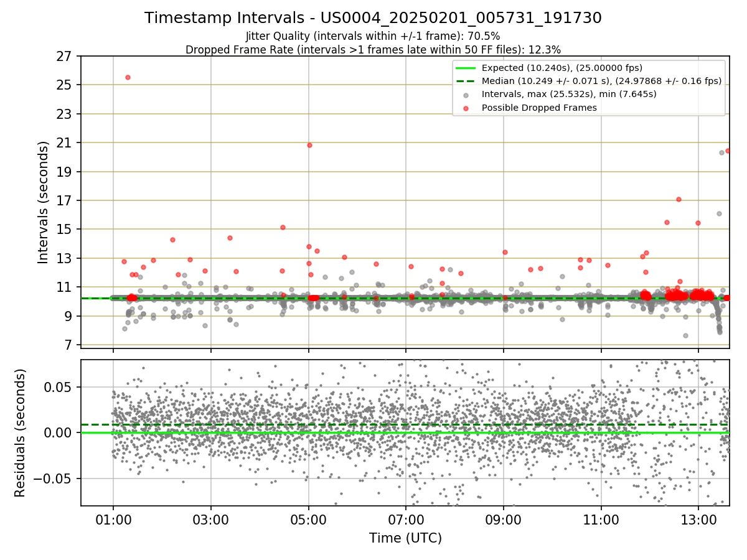Click the solid green line sample in the legend

(466, 68)
